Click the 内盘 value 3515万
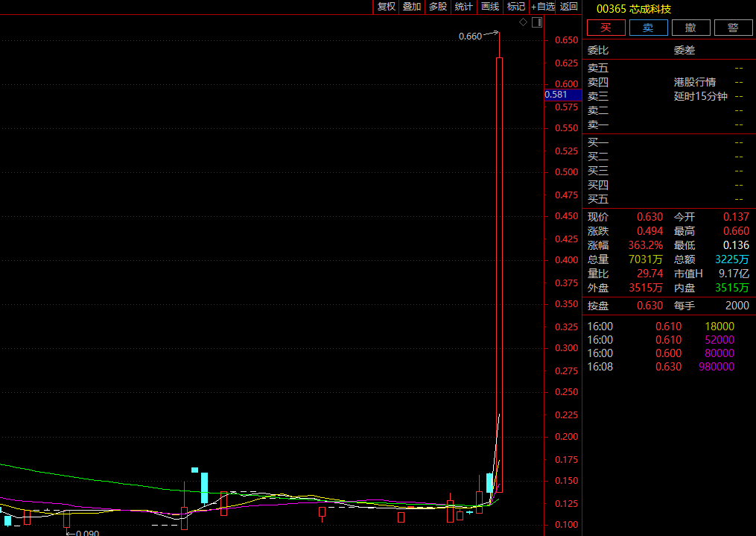The width and height of the screenshot is (756, 536). (732, 288)
